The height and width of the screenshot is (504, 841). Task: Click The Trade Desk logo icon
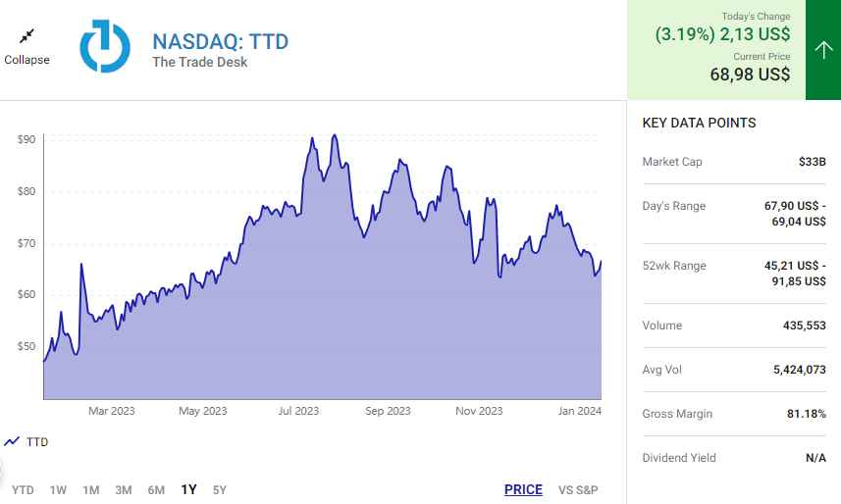click(104, 46)
